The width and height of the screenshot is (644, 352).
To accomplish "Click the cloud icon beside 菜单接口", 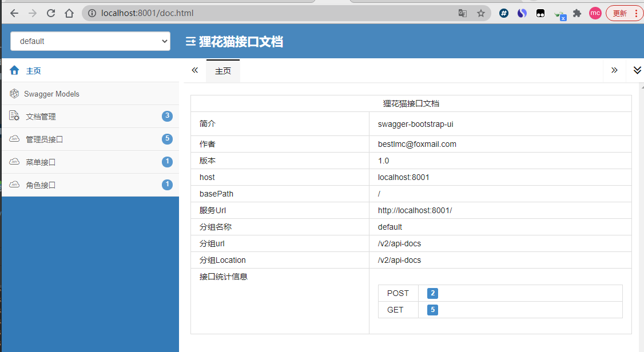I will 14,162.
